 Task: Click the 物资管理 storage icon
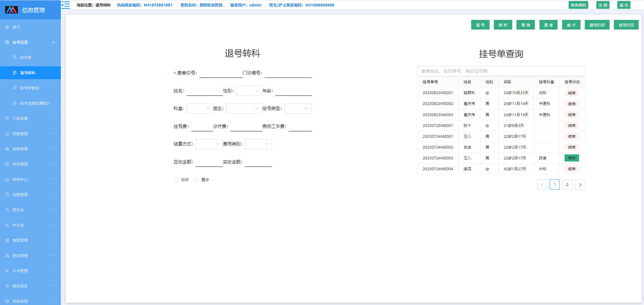[x=7, y=240]
